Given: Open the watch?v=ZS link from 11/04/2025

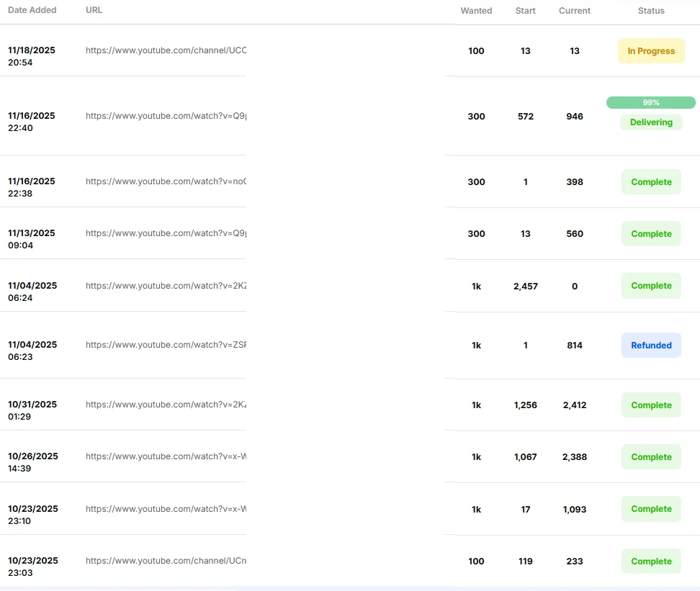Looking at the screenshot, I should point(166,345).
